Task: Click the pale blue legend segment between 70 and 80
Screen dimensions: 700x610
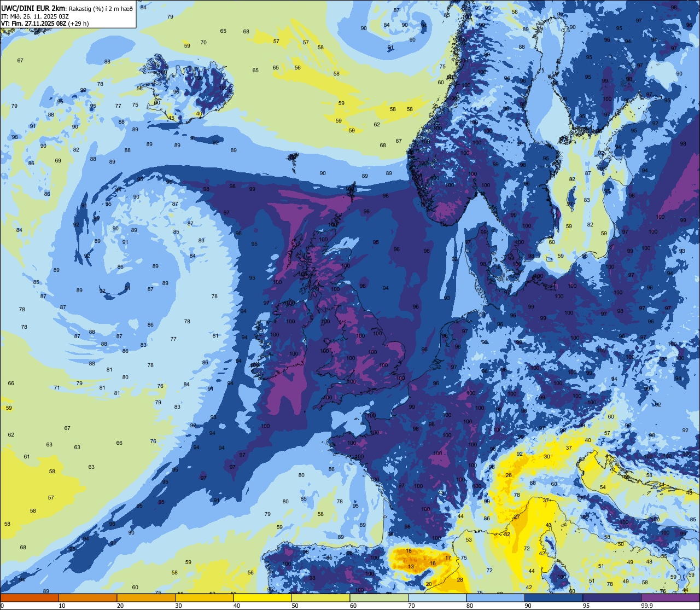Action: [437, 597]
